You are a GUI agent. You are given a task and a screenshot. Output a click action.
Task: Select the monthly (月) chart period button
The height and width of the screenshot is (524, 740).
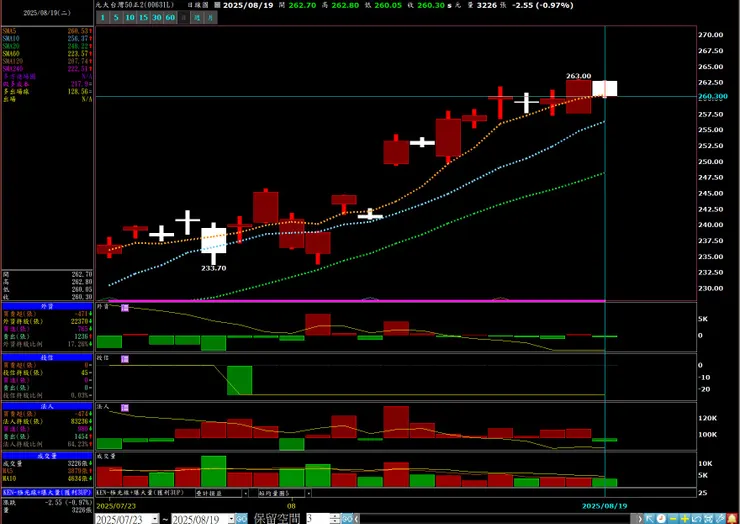(x=211, y=17)
